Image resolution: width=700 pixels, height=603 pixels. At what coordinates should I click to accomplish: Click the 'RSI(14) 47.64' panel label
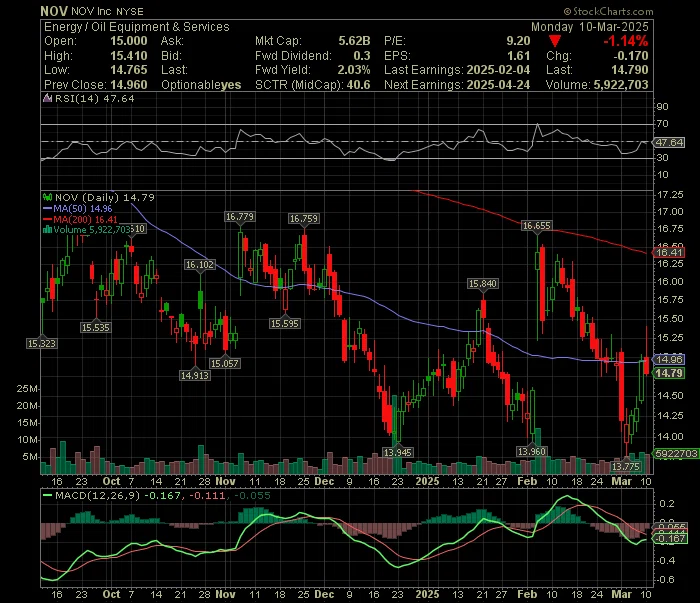pyautogui.click(x=94, y=98)
